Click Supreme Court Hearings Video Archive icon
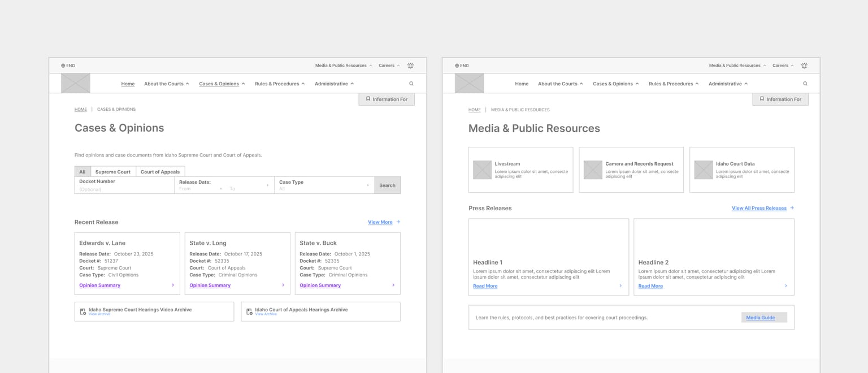The image size is (868, 373). (x=83, y=311)
